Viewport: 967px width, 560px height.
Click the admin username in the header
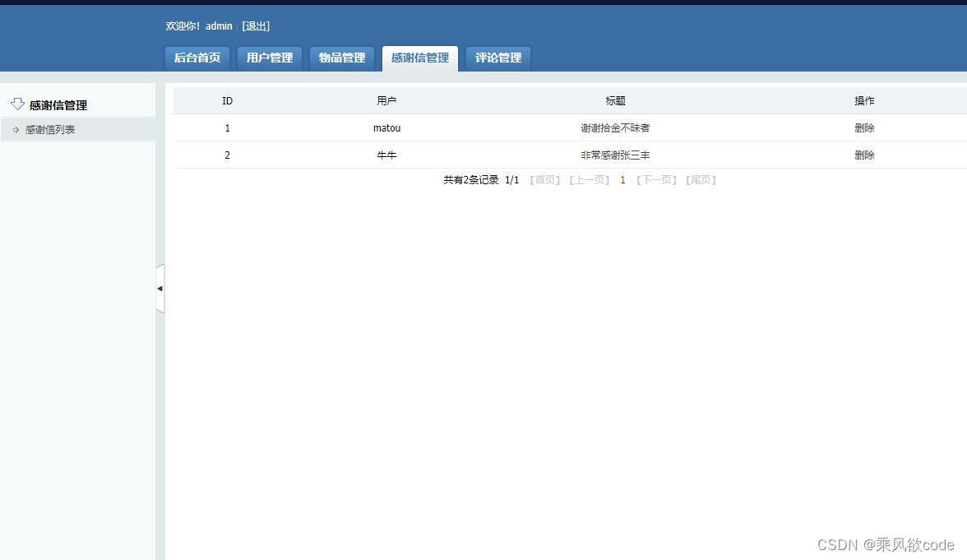[219, 26]
